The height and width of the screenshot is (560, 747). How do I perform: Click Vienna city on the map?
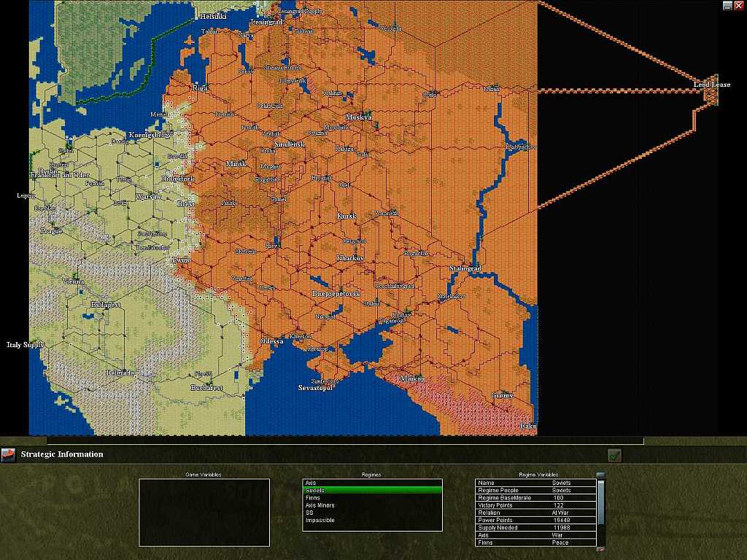(x=73, y=281)
